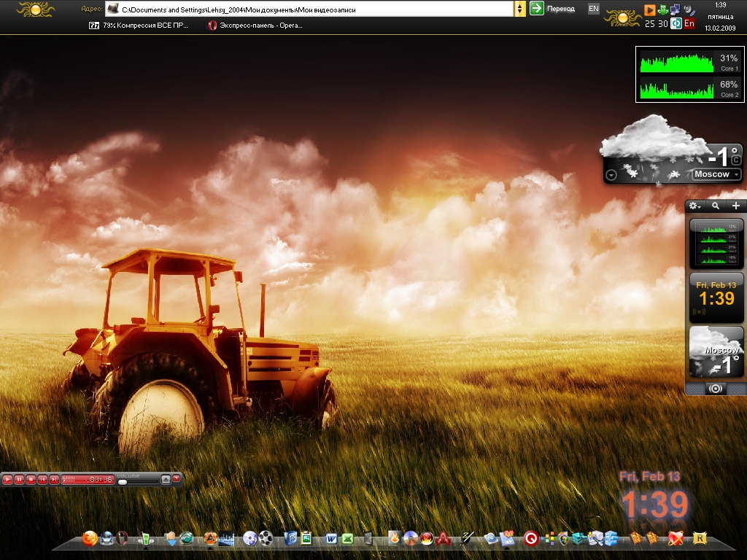Open the WinRAR-style R icon at dock end
Image resolution: width=747 pixels, height=560 pixels.
pos(701,539)
